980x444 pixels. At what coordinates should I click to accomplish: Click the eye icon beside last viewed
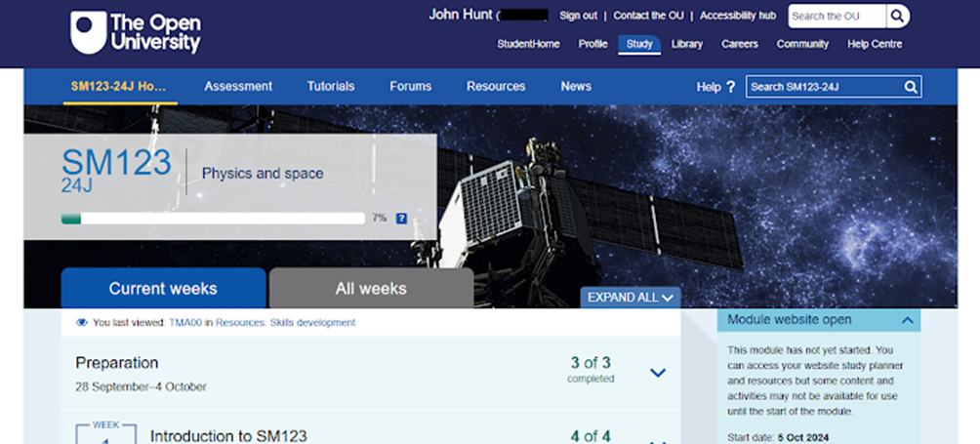pos(81,323)
